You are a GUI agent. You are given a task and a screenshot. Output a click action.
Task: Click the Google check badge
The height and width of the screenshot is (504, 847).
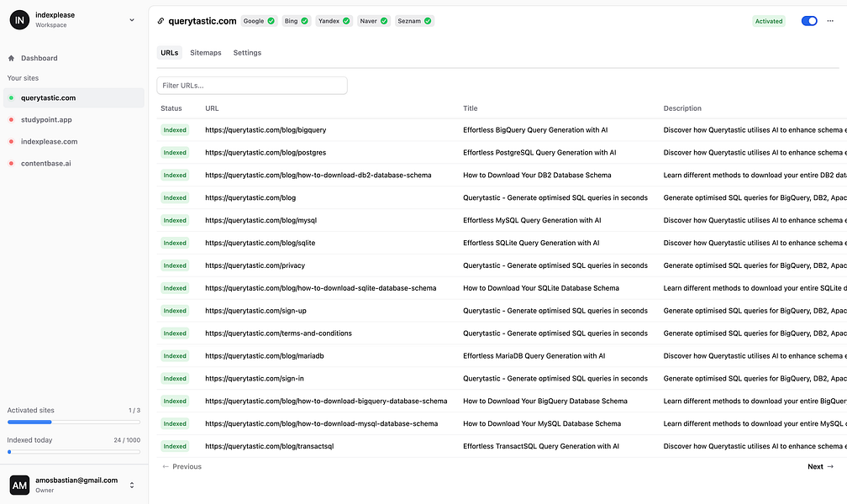click(x=259, y=21)
